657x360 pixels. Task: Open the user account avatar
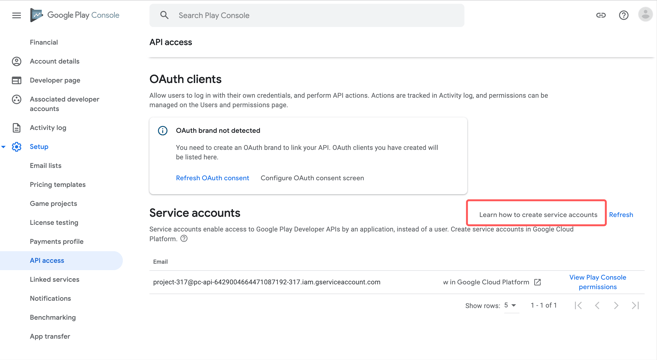(x=645, y=15)
